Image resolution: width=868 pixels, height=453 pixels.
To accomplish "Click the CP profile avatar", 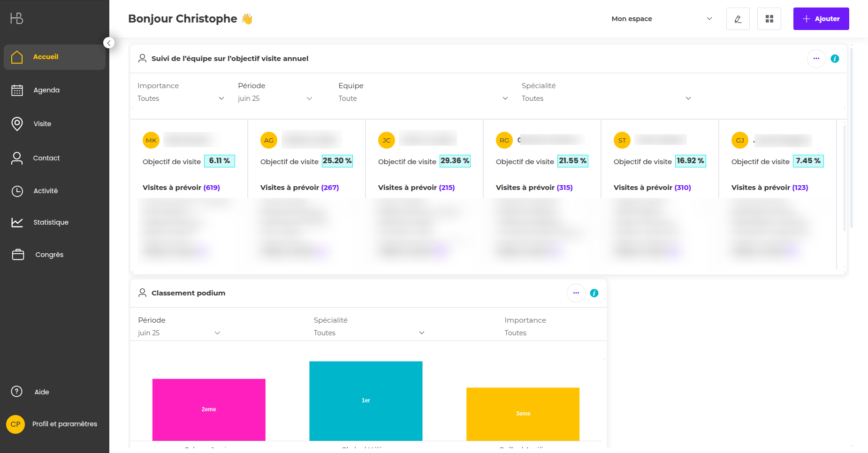I will pos(15,424).
